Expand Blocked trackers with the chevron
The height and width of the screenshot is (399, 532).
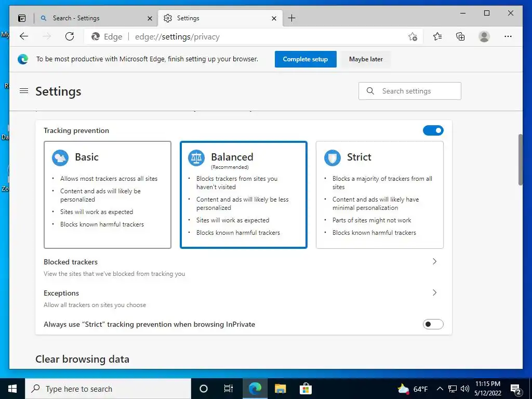coord(435,261)
